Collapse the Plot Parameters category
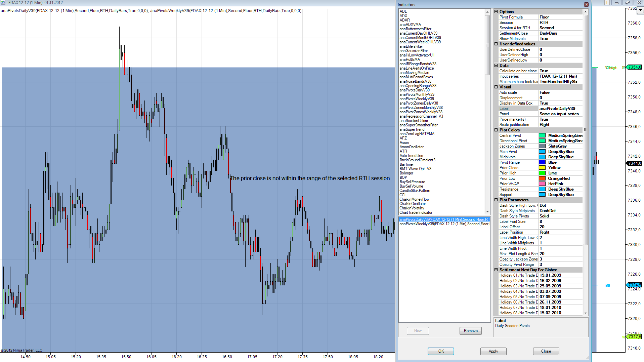The image size is (644, 362). 496,200
